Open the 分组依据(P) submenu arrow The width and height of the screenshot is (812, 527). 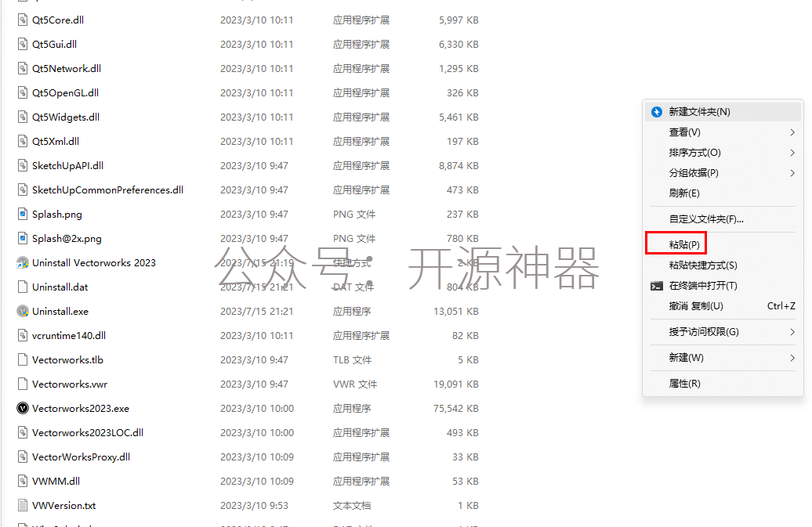click(792, 173)
